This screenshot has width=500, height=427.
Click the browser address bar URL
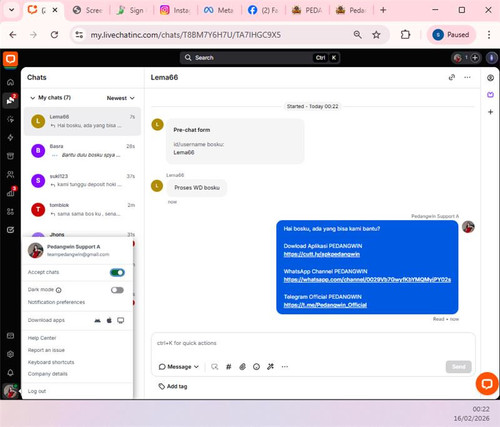pos(185,35)
